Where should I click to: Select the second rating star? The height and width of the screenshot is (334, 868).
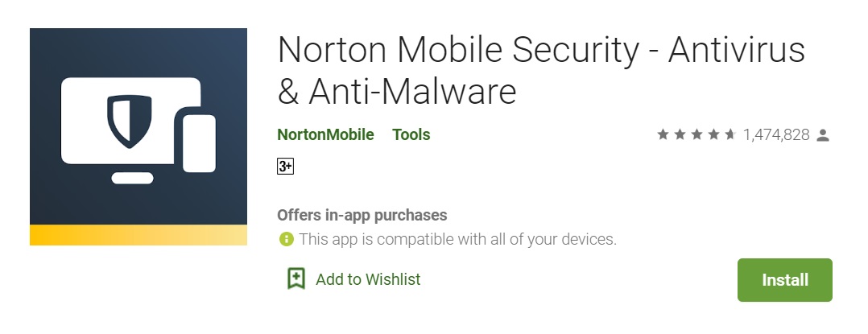[680, 135]
